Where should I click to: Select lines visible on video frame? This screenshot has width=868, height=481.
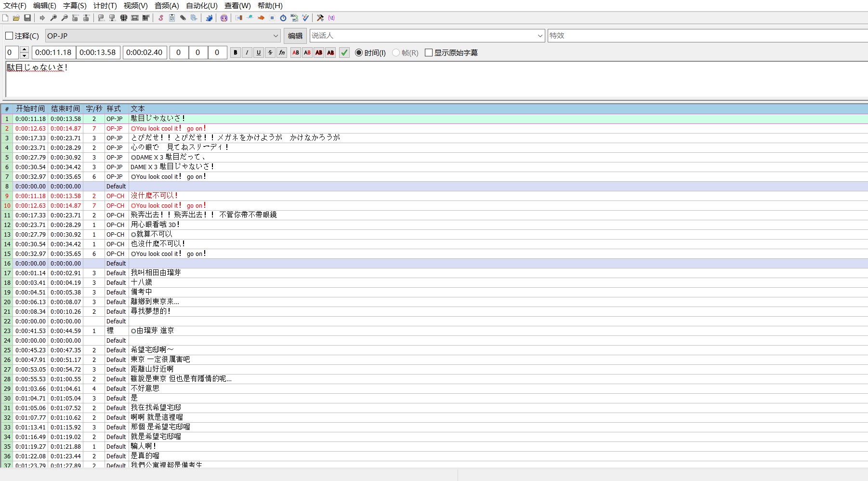coord(124,18)
